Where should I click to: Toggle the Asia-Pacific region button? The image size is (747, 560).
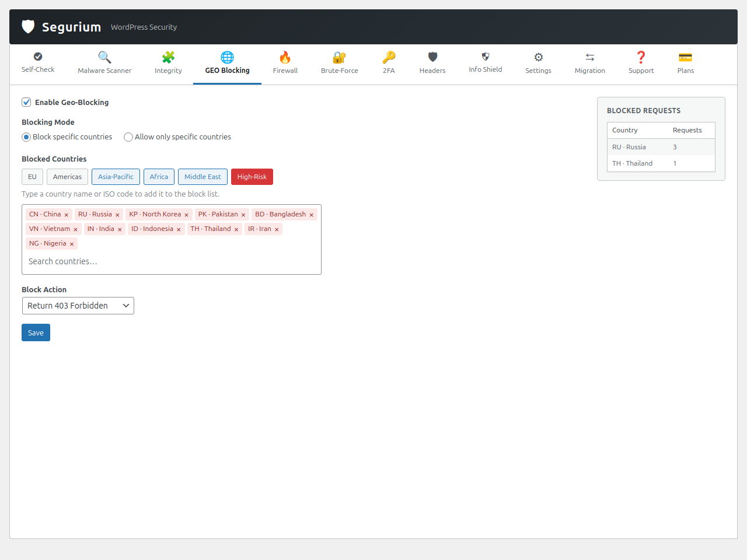(x=116, y=177)
